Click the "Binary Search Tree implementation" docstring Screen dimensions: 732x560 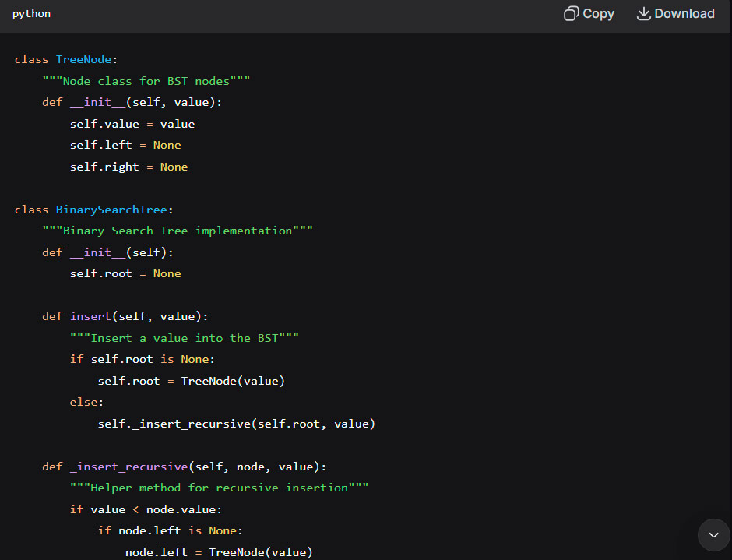click(x=178, y=231)
